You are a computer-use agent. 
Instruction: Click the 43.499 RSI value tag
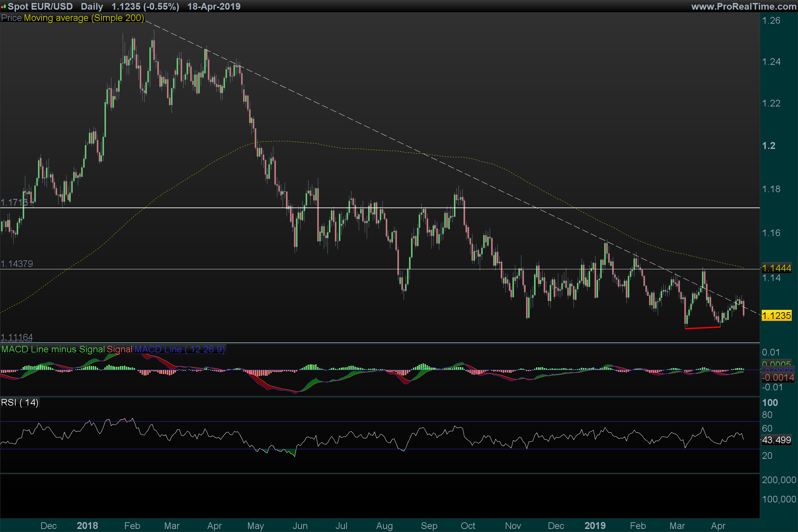pyautogui.click(x=776, y=440)
